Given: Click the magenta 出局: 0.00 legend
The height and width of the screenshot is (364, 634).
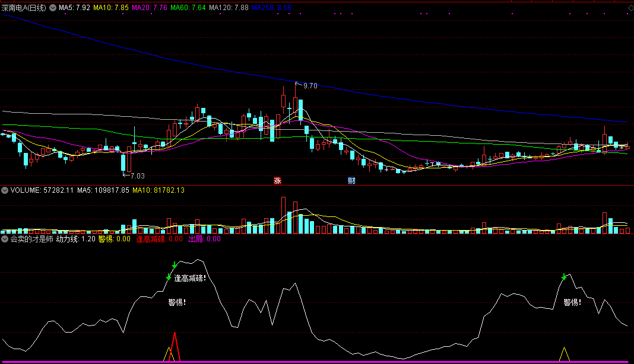Looking at the screenshot, I should 205,239.
